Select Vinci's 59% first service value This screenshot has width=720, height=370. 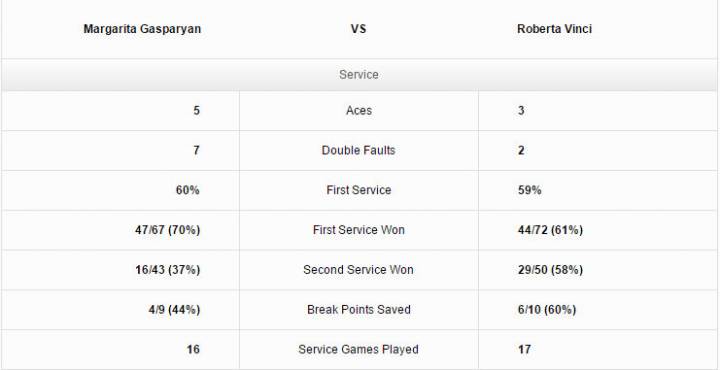click(x=529, y=190)
